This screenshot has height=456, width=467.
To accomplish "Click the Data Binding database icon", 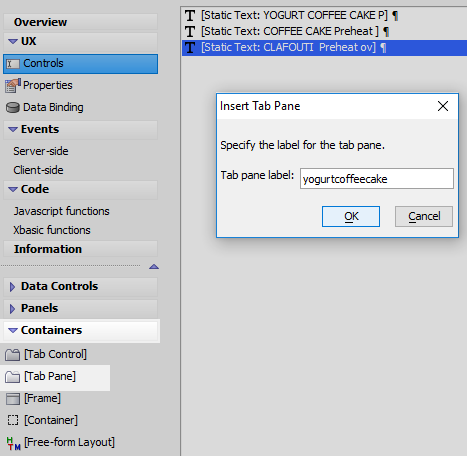I will tap(13, 108).
